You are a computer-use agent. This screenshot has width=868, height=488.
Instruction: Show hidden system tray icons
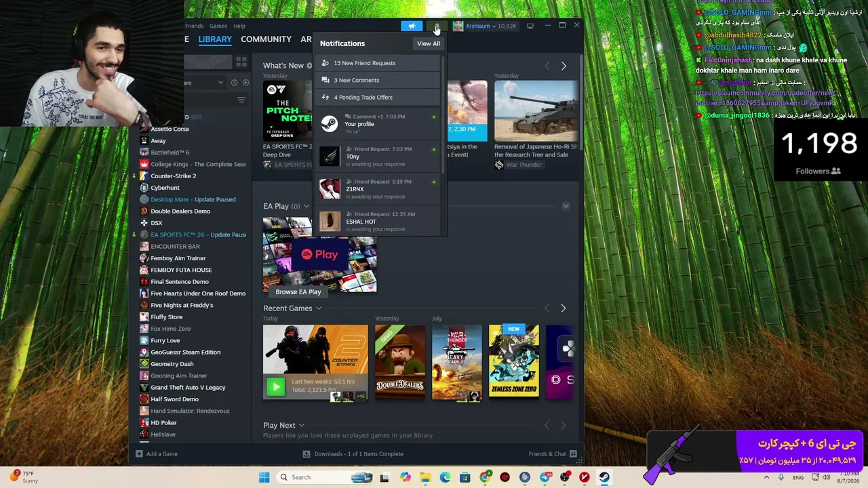point(767,477)
